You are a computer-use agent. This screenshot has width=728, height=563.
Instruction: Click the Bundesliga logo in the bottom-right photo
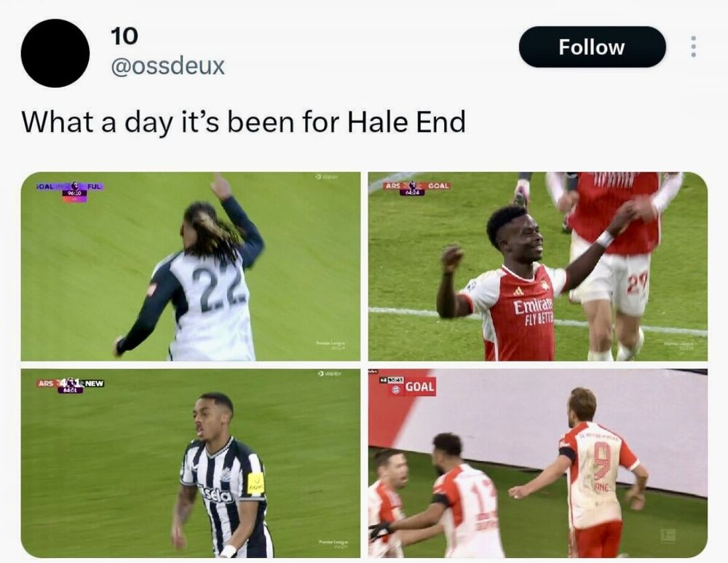tap(668, 535)
